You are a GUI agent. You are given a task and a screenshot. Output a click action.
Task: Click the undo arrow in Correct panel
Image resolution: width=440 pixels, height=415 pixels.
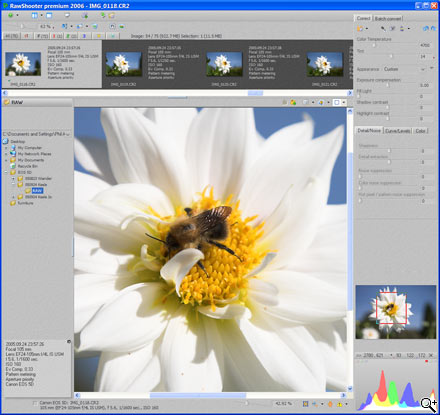click(x=425, y=29)
